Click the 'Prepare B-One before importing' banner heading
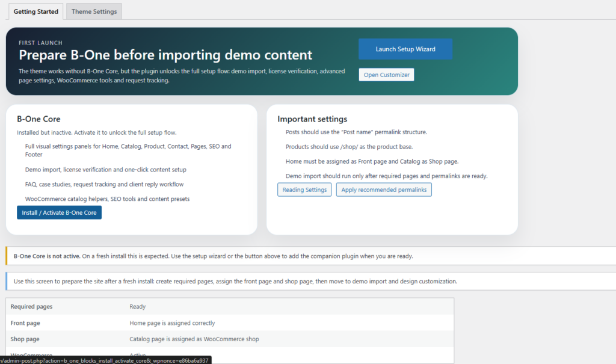 (165, 55)
